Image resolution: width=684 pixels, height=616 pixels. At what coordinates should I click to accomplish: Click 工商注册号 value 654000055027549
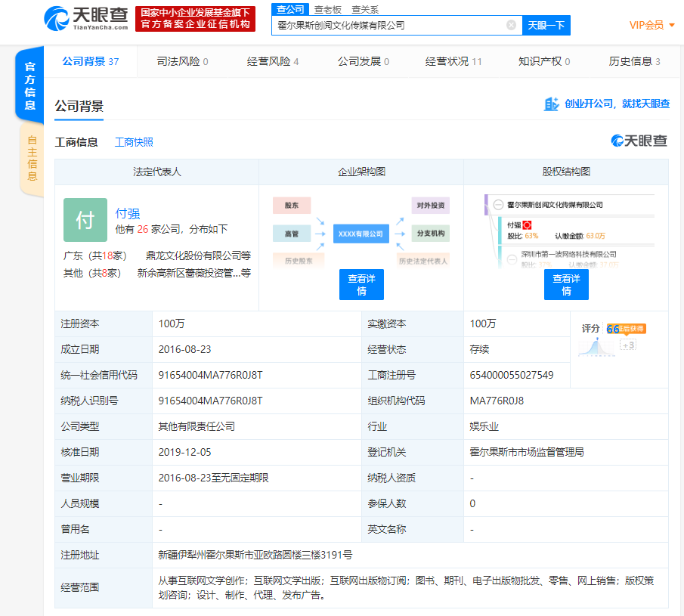pos(511,375)
